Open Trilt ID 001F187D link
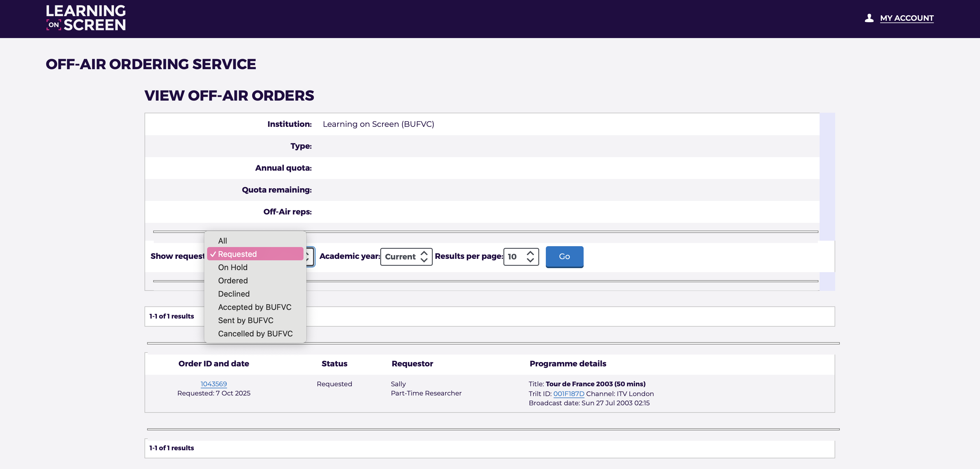 pyautogui.click(x=569, y=394)
